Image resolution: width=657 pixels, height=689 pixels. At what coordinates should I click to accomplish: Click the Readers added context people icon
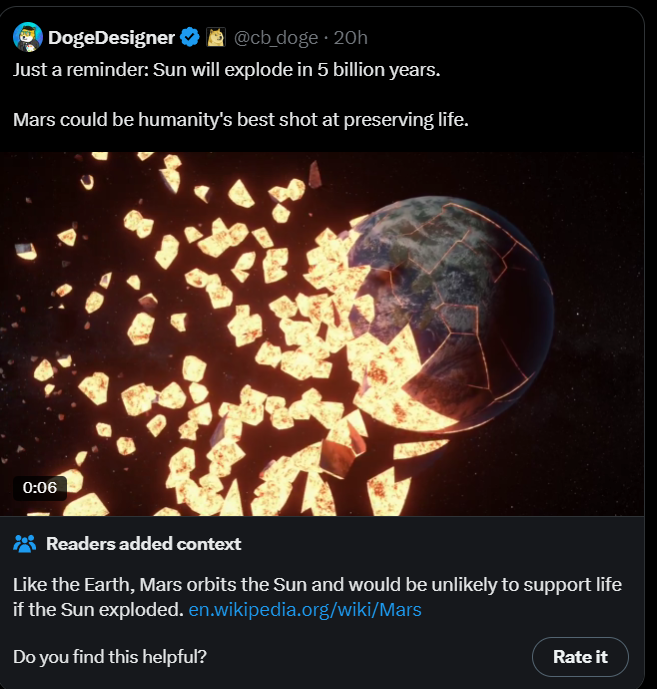pyautogui.click(x=25, y=544)
